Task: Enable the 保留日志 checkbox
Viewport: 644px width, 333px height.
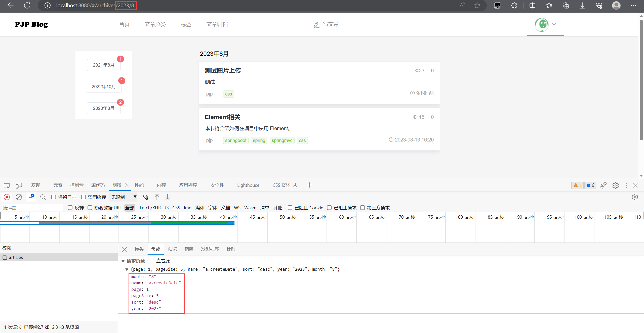Action: [53, 197]
